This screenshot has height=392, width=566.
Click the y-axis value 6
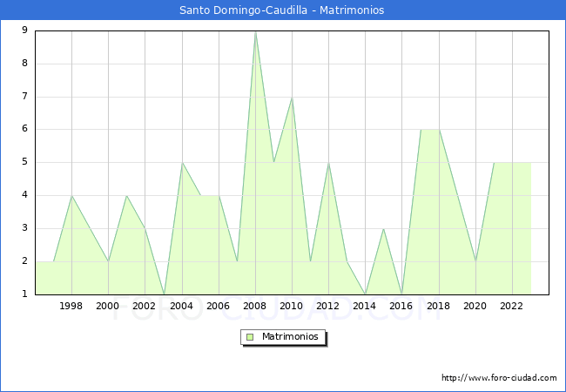[x=24, y=129]
